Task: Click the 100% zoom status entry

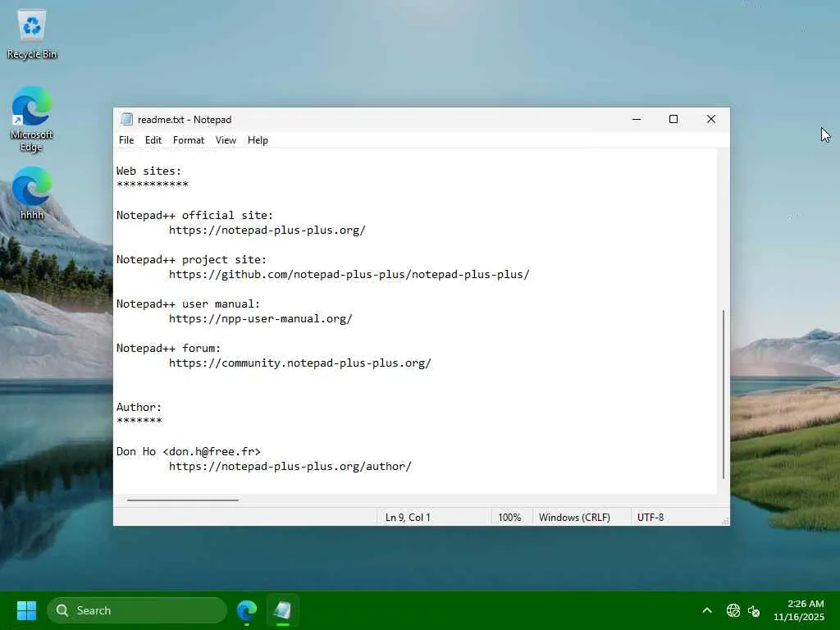Action: (509, 518)
